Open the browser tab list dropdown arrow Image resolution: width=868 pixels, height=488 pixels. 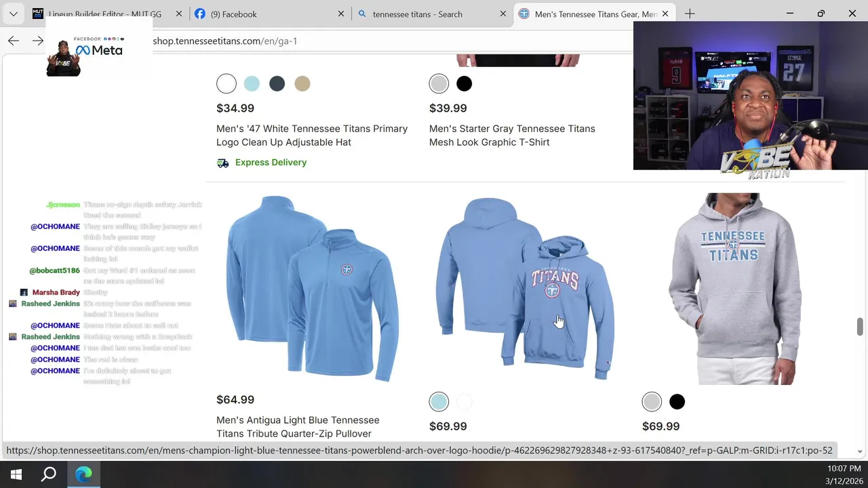pos(14,14)
